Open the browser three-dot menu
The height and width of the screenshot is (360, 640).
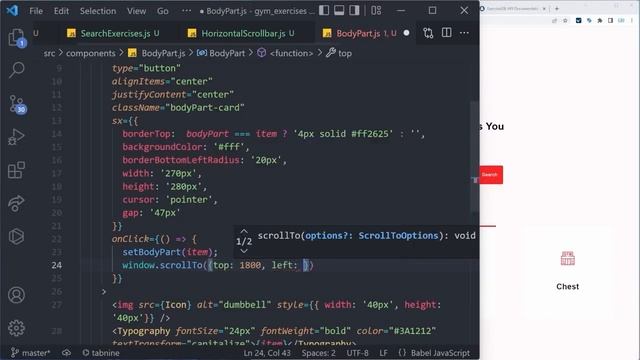[632, 20]
